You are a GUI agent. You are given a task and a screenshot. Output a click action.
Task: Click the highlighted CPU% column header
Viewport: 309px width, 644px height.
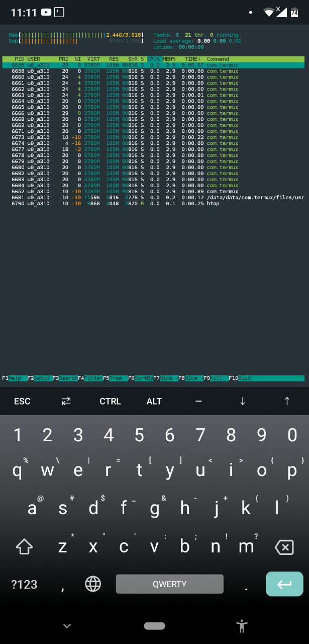[x=153, y=59]
